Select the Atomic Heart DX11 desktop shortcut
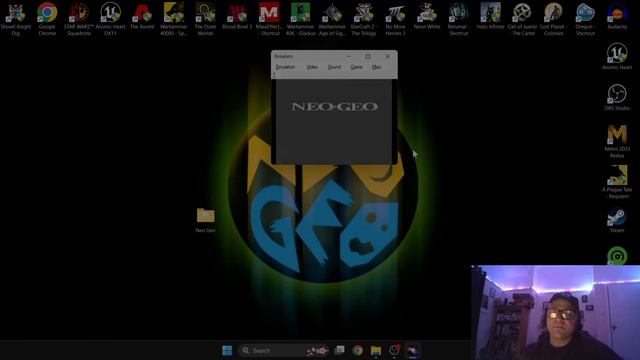Image resolution: width=640 pixels, height=360 pixels. tap(111, 19)
